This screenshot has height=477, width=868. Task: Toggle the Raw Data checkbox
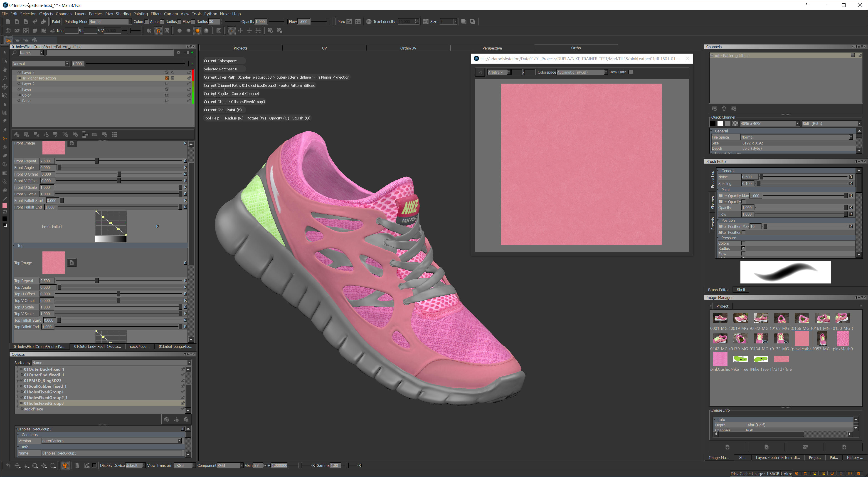(631, 72)
